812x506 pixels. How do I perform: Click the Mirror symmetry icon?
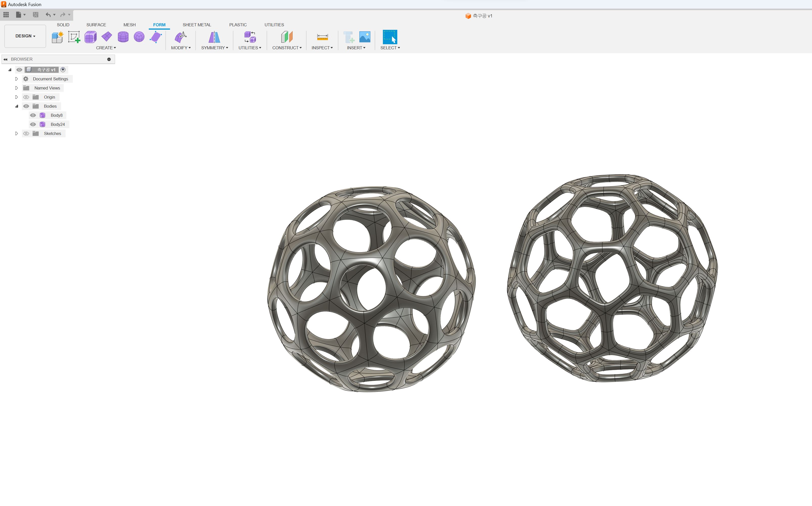coord(214,37)
